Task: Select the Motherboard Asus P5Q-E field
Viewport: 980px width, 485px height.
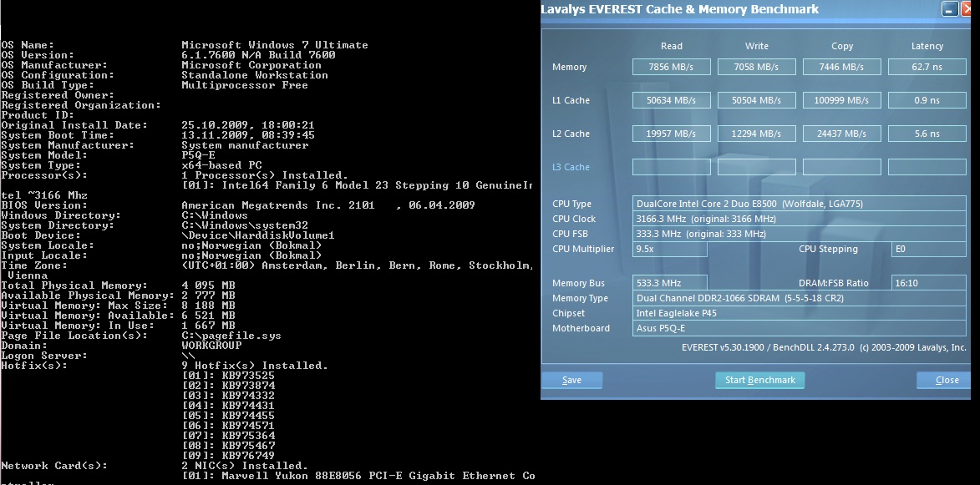Action: 800,328
